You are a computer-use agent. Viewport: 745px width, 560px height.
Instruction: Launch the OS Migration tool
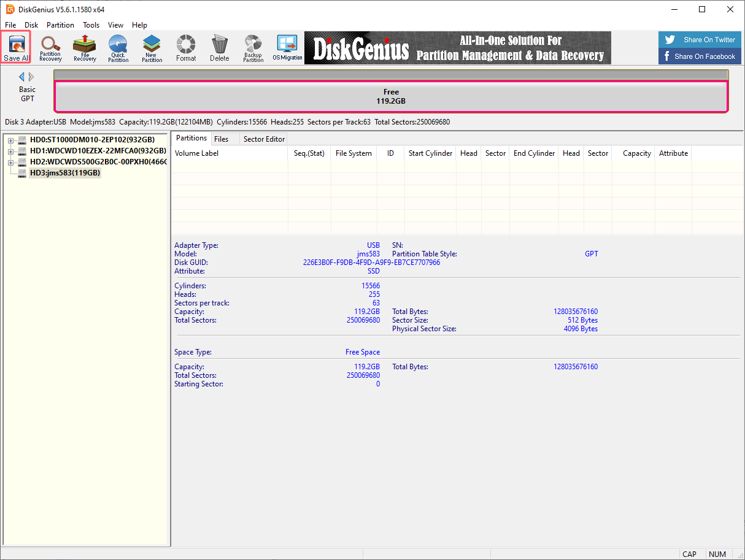pos(287,47)
